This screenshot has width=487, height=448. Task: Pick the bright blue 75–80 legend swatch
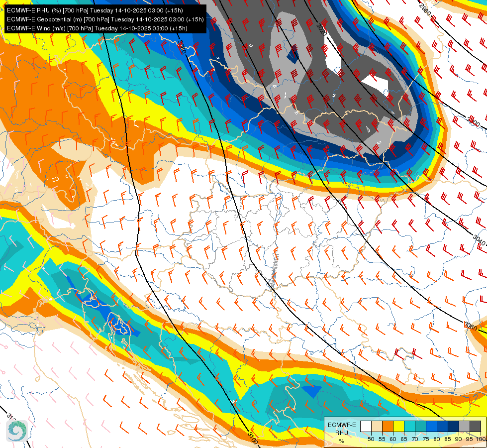431,426
